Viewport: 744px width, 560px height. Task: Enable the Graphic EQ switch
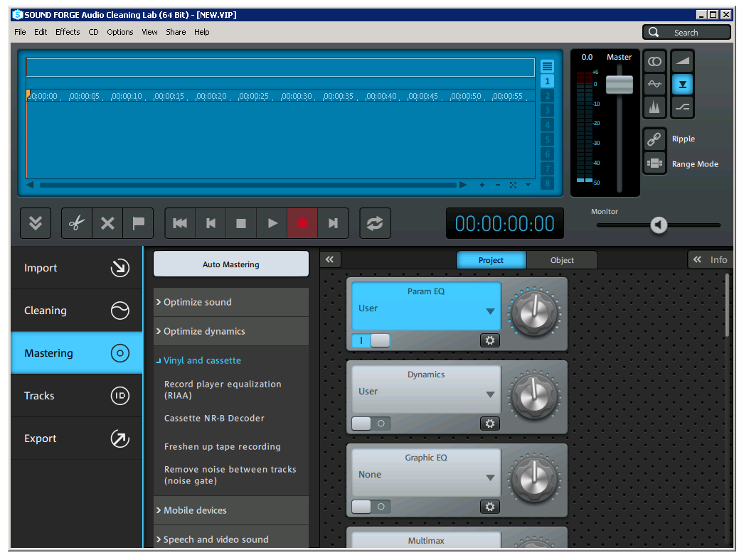371,507
